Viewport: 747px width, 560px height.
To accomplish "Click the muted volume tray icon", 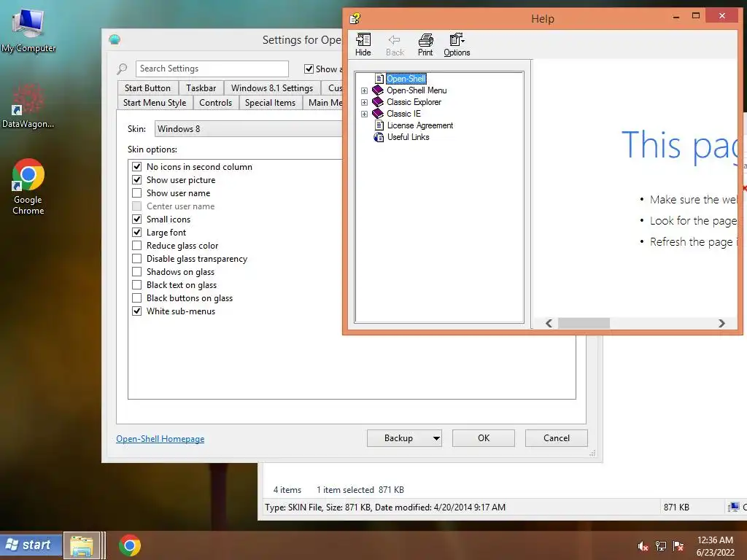I will (x=643, y=546).
